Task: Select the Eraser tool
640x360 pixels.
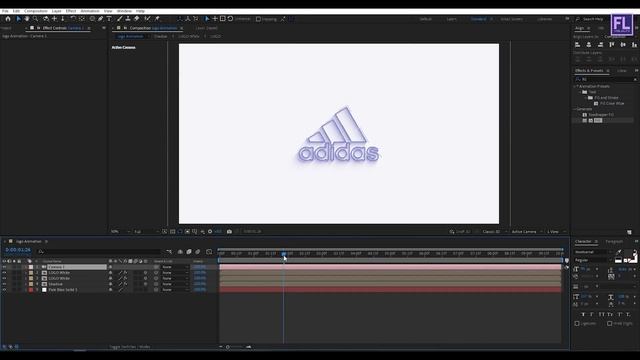Action: pos(136,19)
